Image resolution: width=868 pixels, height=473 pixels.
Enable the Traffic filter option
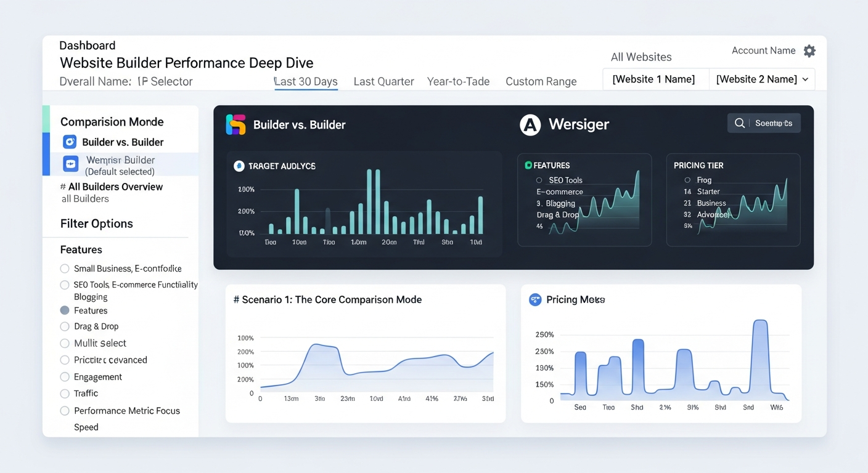click(65, 394)
